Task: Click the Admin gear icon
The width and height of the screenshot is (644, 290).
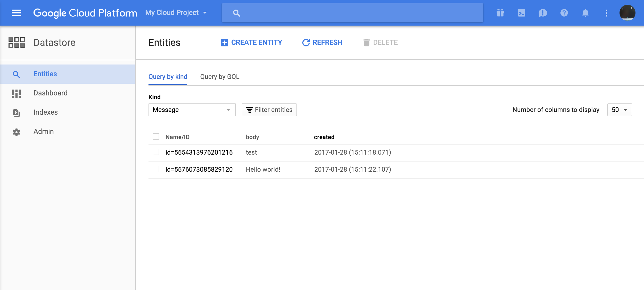Action: coord(16,132)
